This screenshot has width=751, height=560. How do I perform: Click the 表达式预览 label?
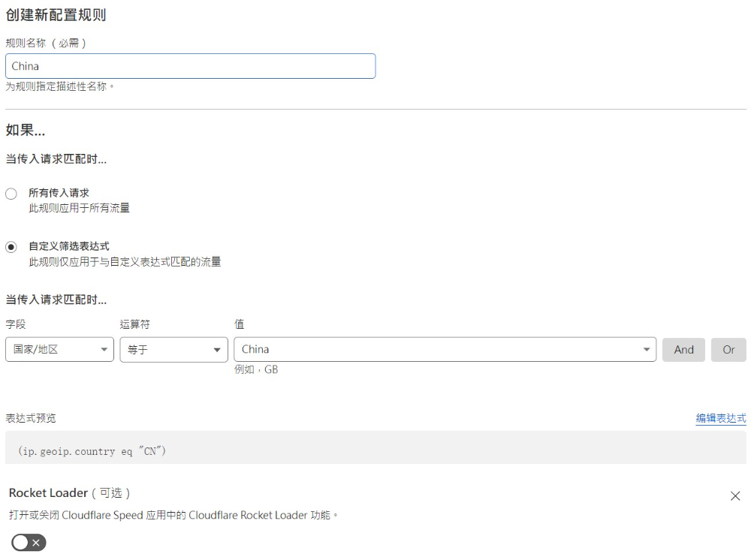click(31, 418)
